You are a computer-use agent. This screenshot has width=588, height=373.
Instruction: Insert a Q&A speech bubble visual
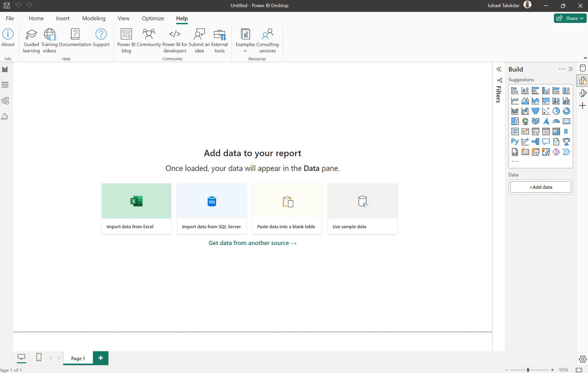point(546,141)
